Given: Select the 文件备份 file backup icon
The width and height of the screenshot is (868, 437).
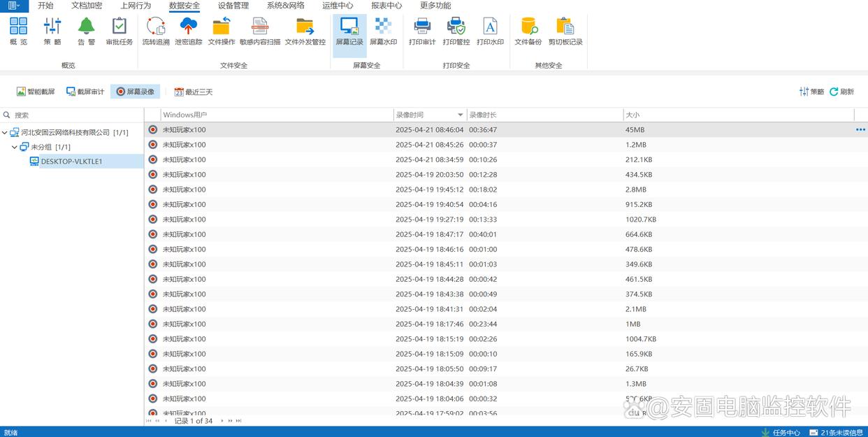Looking at the screenshot, I should tap(528, 32).
